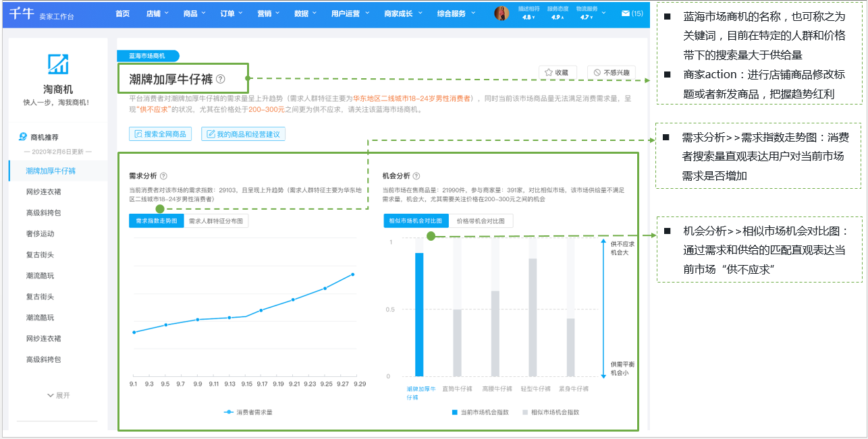Click 搜索全网商品 button
This screenshot has height=439, width=868.
pos(161,134)
